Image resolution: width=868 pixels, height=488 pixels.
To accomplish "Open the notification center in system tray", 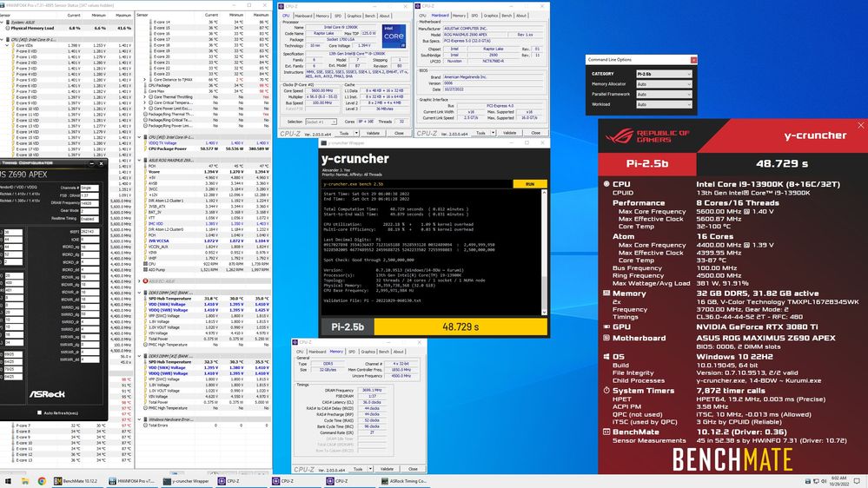I will coord(857,481).
